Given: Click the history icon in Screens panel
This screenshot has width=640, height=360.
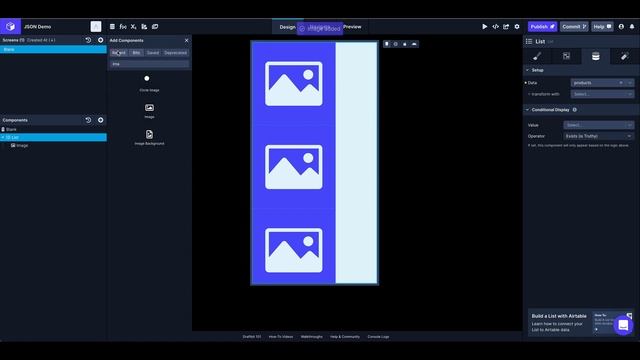Looking at the screenshot, I should [88, 40].
